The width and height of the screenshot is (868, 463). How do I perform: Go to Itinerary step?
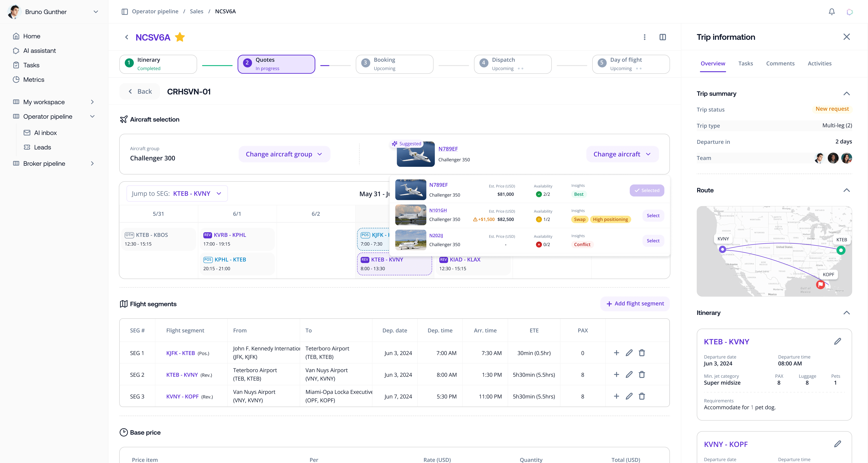[158, 64]
